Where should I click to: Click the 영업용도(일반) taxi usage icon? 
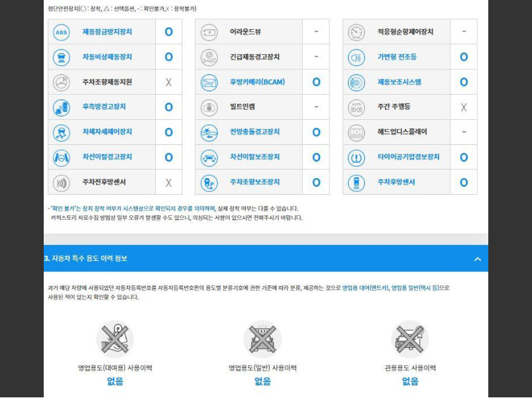click(262, 339)
